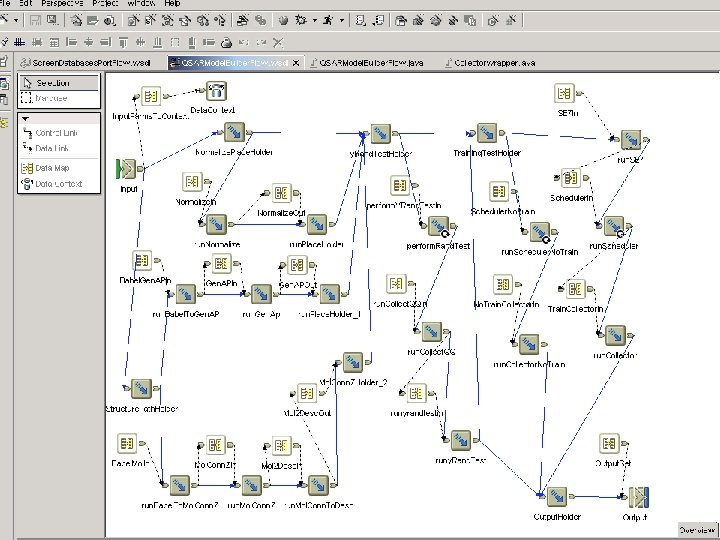Select the runCollector activity node
This screenshot has width=720, height=540.
pyautogui.click(x=616, y=336)
